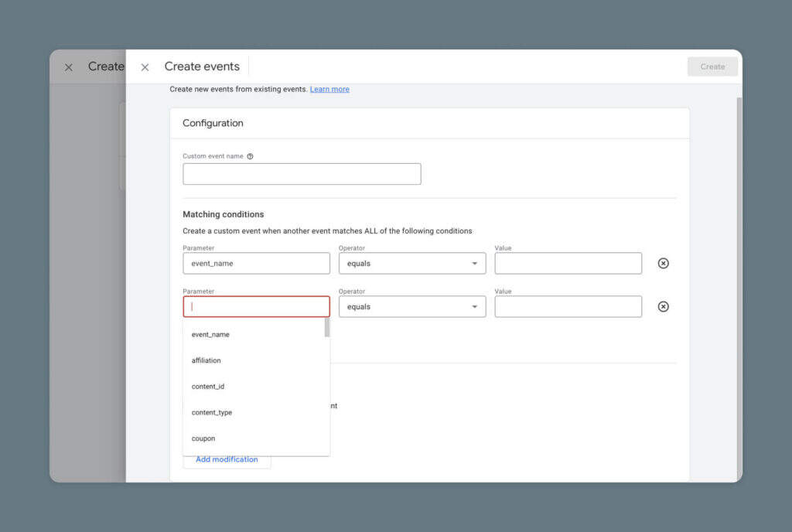Remove the first matching condition row
The width and height of the screenshot is (792, 532).
(663, 264)
